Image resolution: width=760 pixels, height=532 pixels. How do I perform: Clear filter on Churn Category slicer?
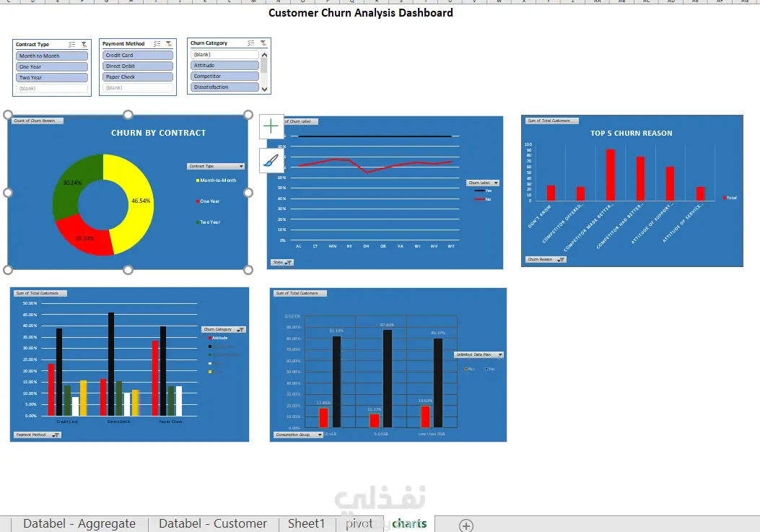[x=263, y=43]
